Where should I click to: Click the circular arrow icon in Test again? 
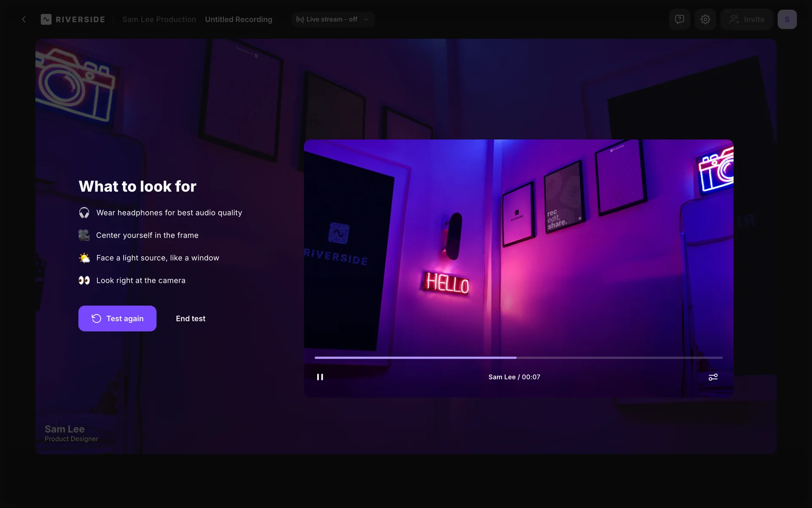coord(96,318)
